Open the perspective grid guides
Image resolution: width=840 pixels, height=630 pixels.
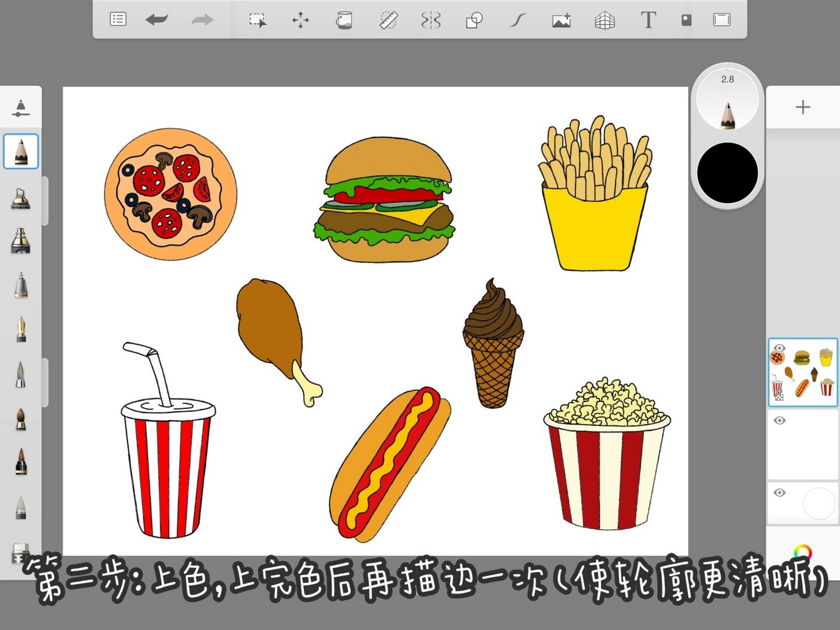coord(604,20)
